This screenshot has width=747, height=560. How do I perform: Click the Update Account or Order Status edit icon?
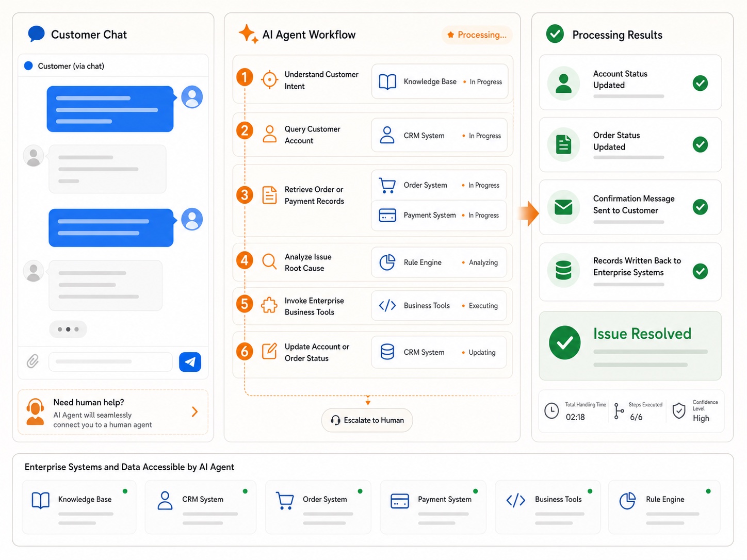point(269,351)
